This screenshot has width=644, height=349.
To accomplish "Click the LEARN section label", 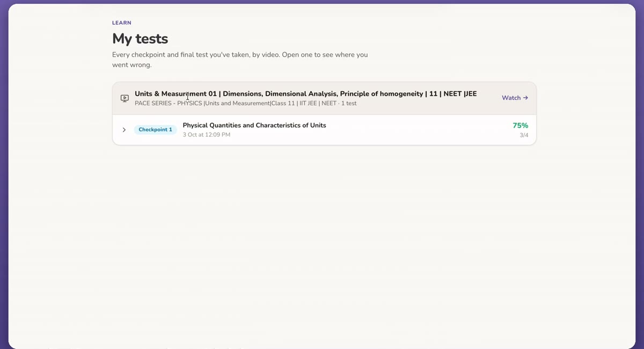I will pyautogui.click(x=122, y=23).
